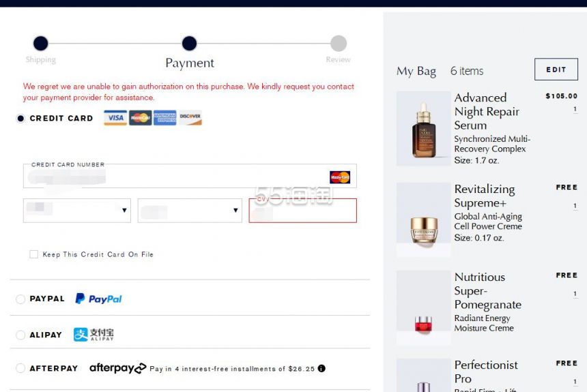Click the American Express card logo

pyautogui.click(x=164, y=117)
